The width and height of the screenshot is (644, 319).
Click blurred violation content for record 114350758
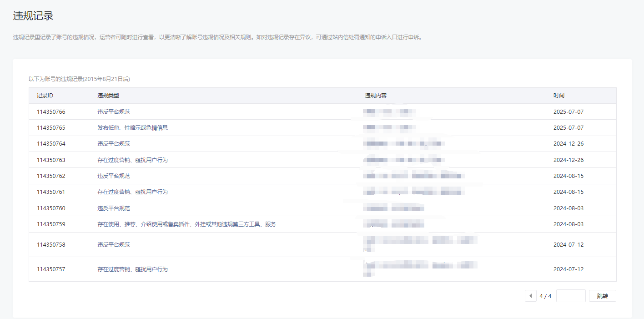[x=420, y=241]
